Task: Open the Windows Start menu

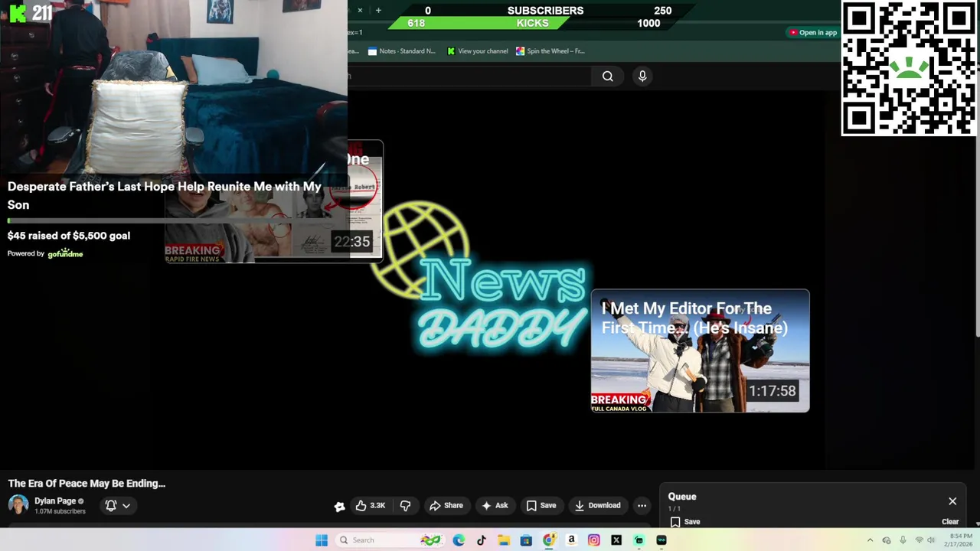Action: pos(322,540)
